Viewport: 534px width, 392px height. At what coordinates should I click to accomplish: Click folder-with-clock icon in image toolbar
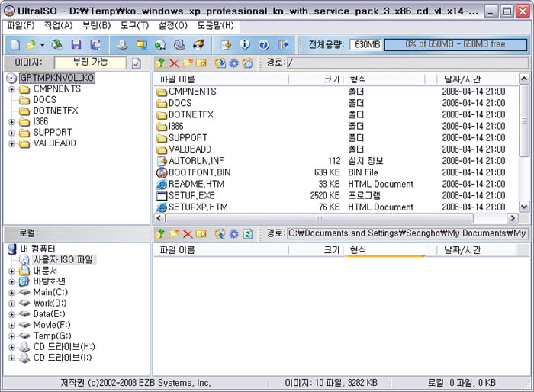[248, 63]
